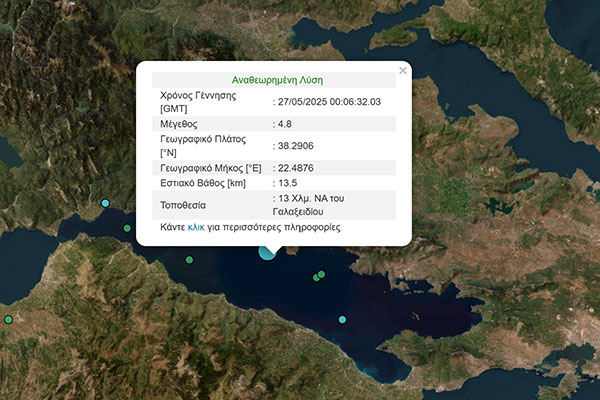
Task: Select green marker left of the popup's bottom edge
Action: 127,229
